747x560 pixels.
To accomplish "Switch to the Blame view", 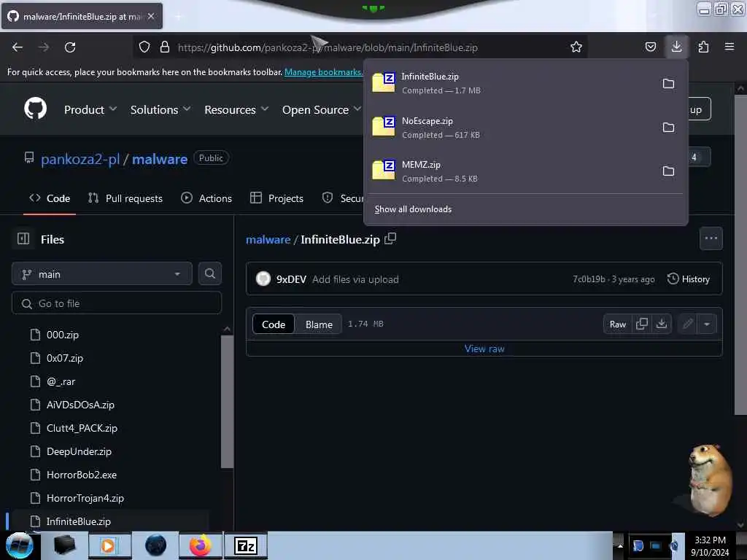I will [x=319, y=324].
